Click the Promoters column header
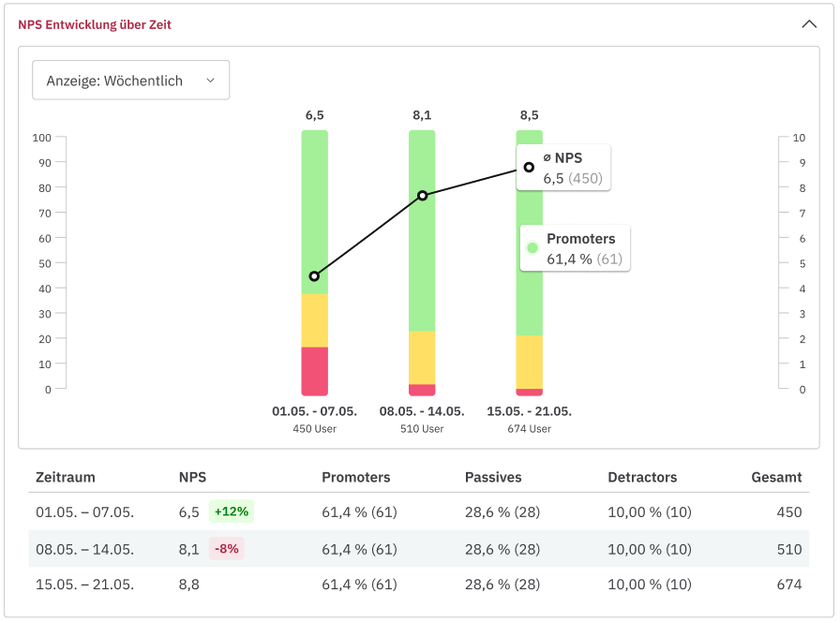Image resolution: width=840 pixels, height=623 pixels. (356, 477)
